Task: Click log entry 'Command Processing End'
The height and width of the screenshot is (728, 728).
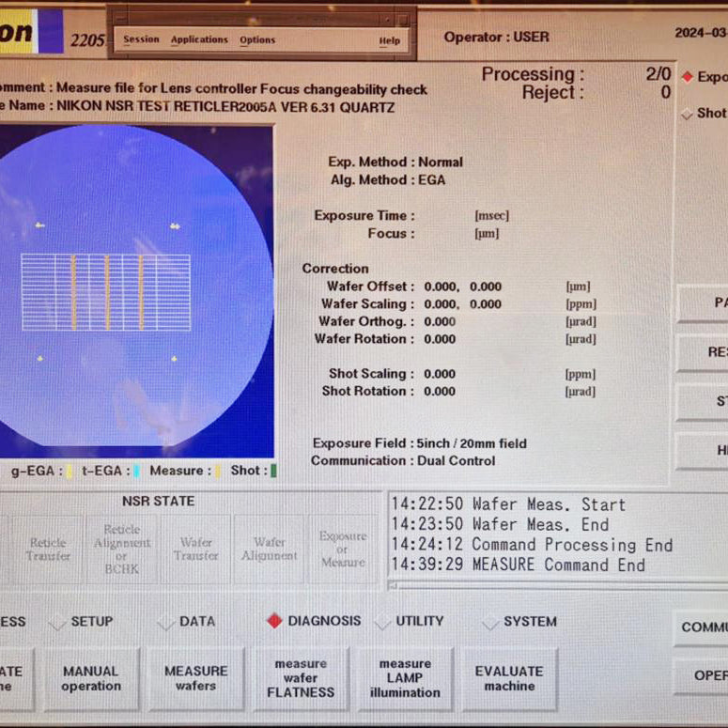Action: 532,544
